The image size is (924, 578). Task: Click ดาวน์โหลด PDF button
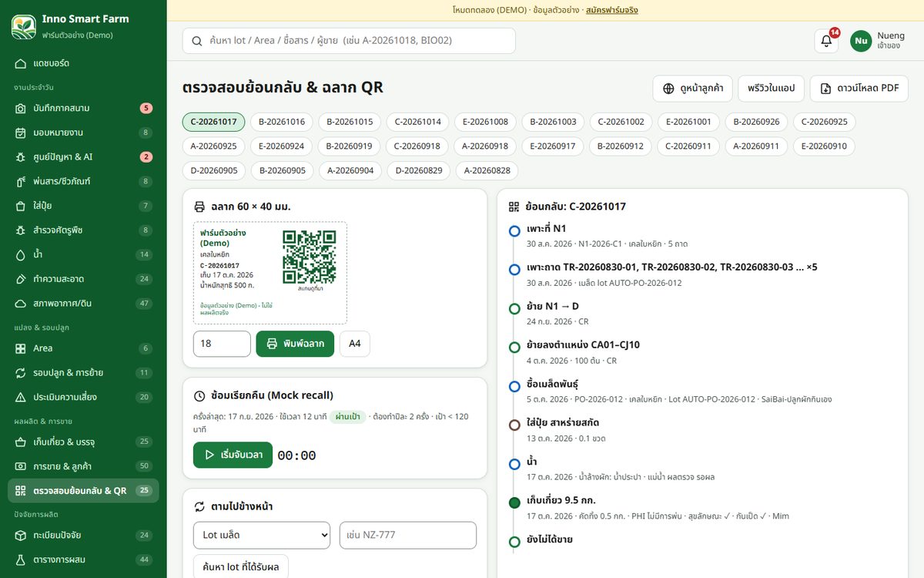click(x=859, y=89)
